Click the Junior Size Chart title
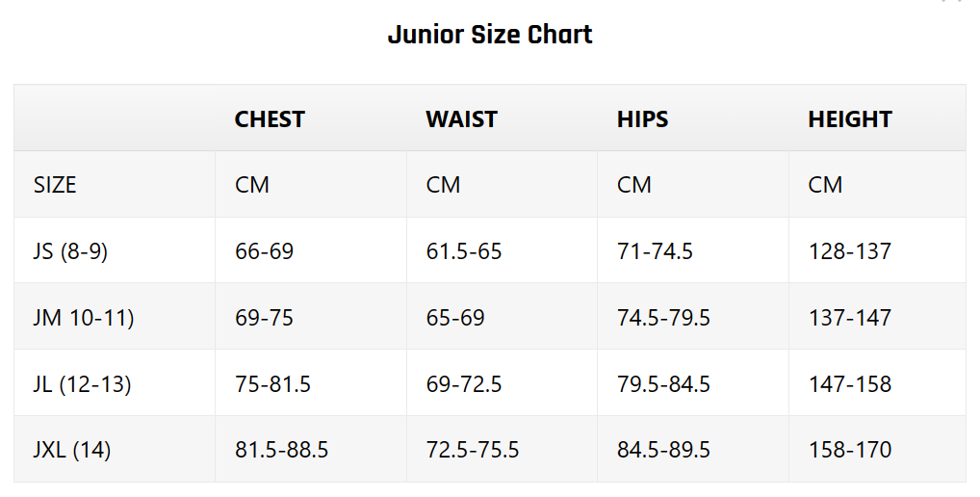 (490, 35)
